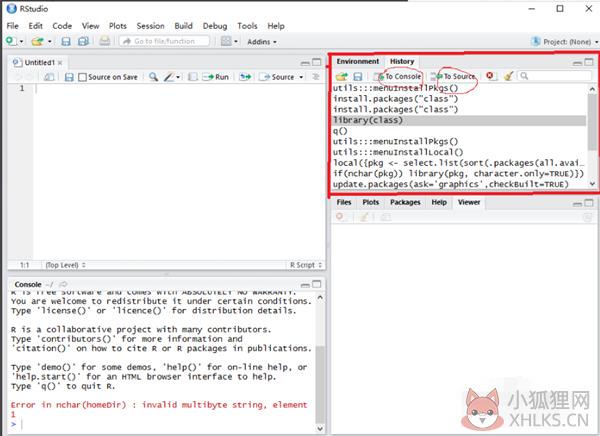Open the (Top Level) scope selector

pyautogui.click(x=65, y=265)
